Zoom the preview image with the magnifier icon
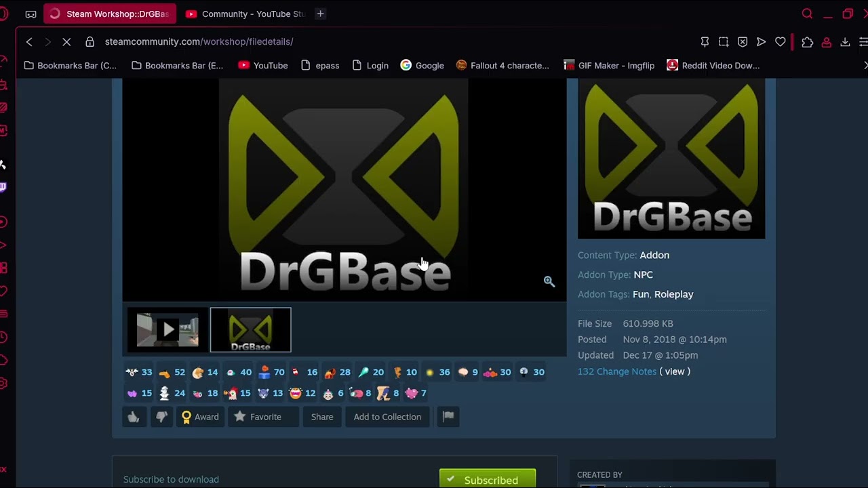Screen dimensions: 868x488 click(549, 281)
